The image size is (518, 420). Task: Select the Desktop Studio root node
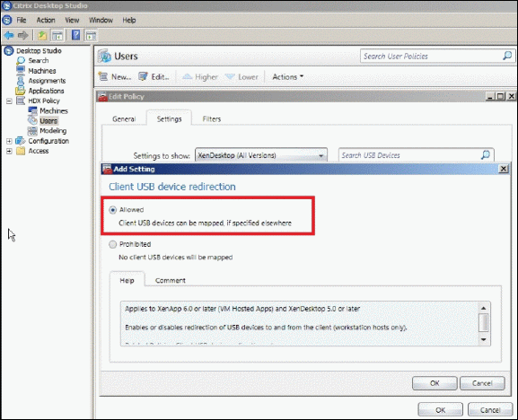coord(39,51)
